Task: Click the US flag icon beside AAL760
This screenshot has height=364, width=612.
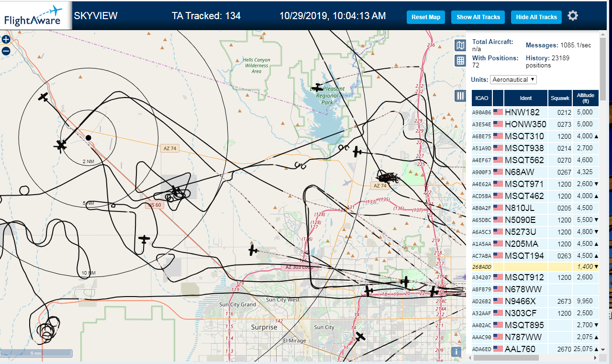Action: click(498, 349)
